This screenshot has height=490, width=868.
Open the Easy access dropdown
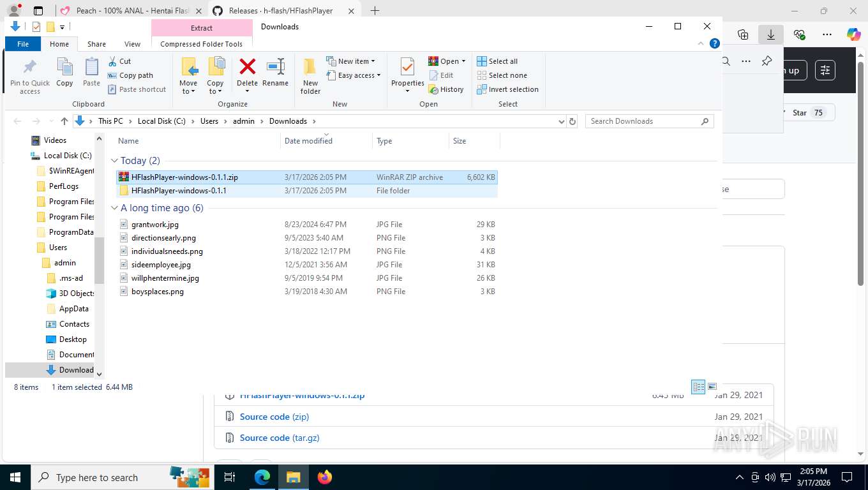[354, 75]
